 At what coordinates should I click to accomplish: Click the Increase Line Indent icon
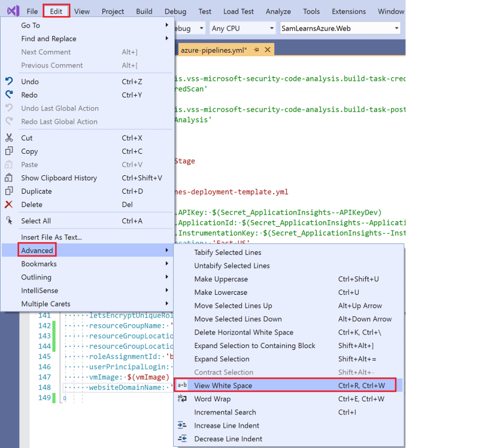tap(182, 425)
